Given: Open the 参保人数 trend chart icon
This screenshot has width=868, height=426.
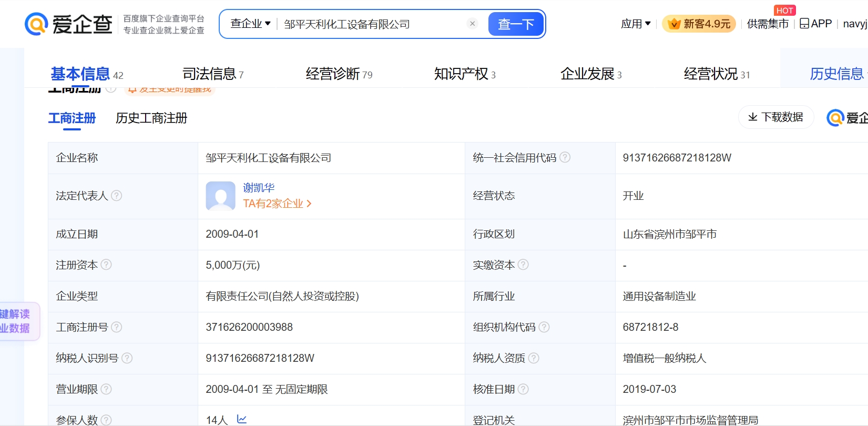Looking at the screenshot, I should 242,419.
